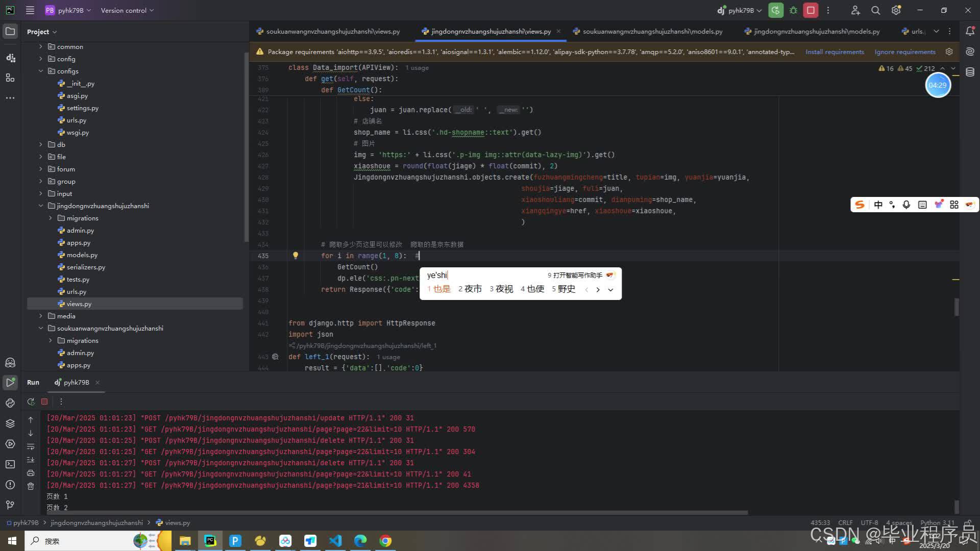Image resolution: width=980 pixels, height=551 pixels.
Task: Open the Version control dropdown
Action: 127,10
